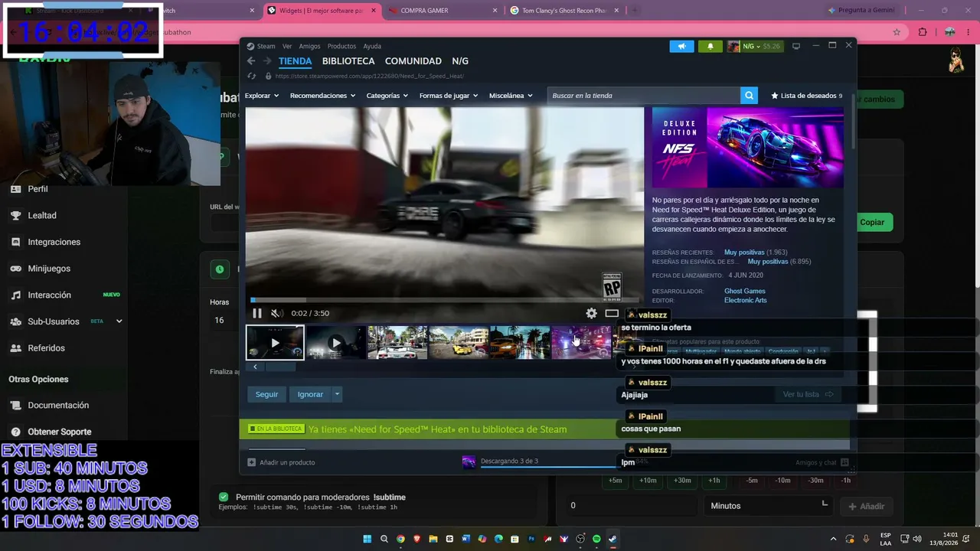Open Amigos y chat panel
980x551 pixels.
(x=822, y=462)
